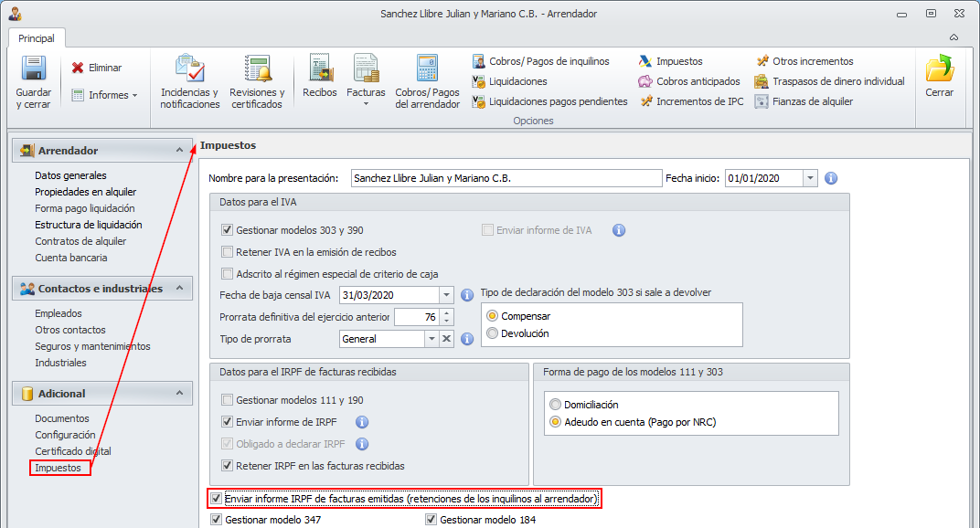Open Cuenta bancaria in sidebar

(x=71, y=258)
